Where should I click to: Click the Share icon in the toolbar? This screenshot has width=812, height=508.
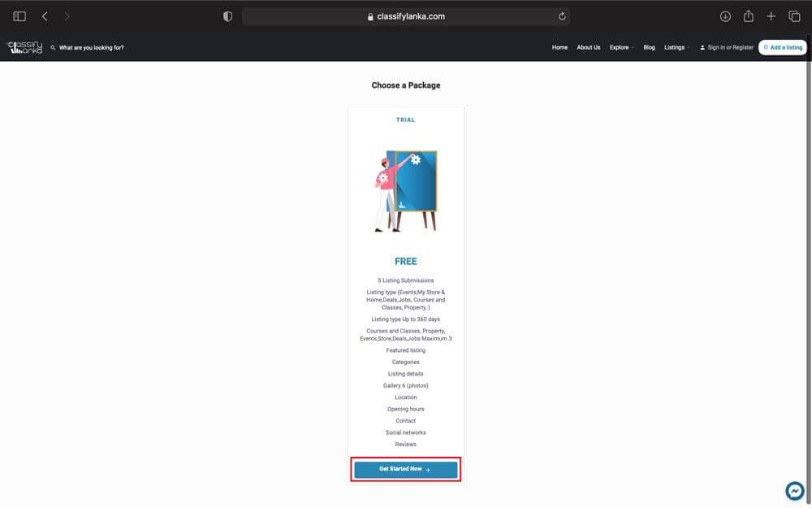(749, 16)
